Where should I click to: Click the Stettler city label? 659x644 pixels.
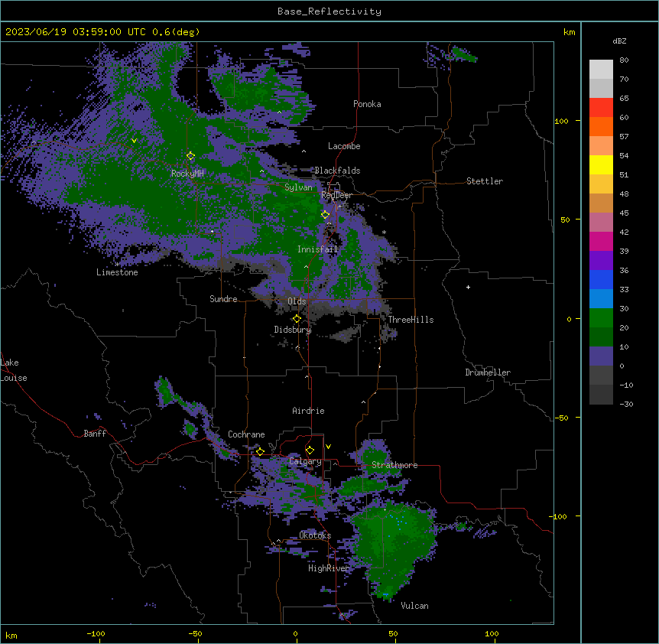(485, 181)
